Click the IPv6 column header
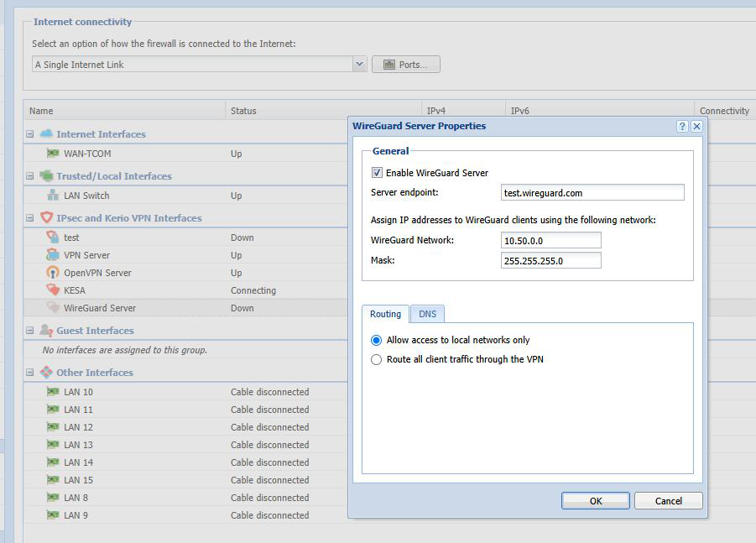 600,111
